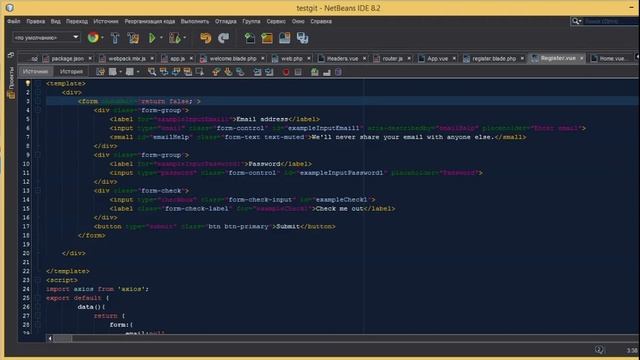Open the Отладка menu
Viewport: 640px width, 360px height.
(226, 21)
